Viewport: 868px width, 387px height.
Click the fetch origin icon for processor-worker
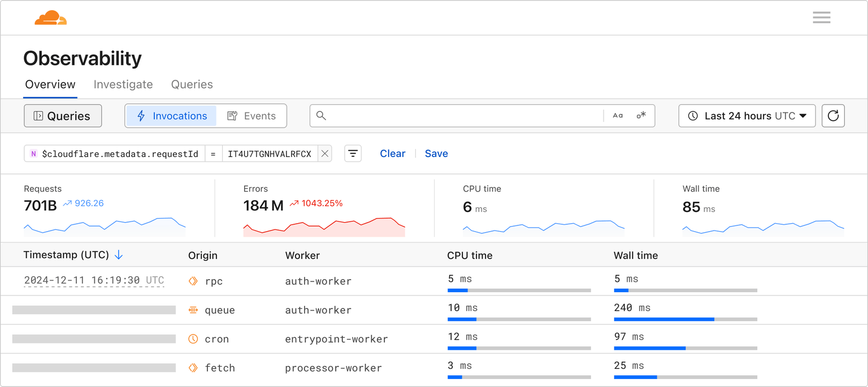click(x=194, y=367)
